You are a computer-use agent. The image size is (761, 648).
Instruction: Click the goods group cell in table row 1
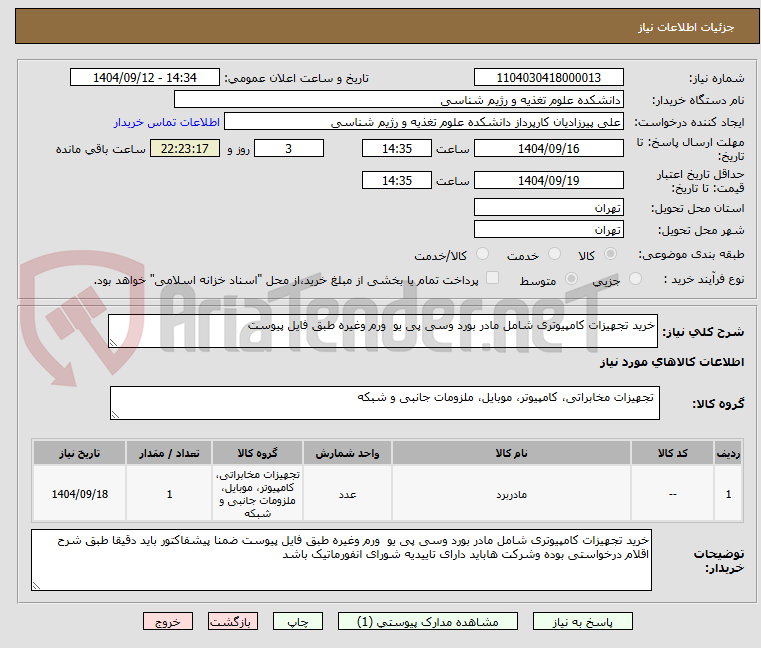coord(257,494)
